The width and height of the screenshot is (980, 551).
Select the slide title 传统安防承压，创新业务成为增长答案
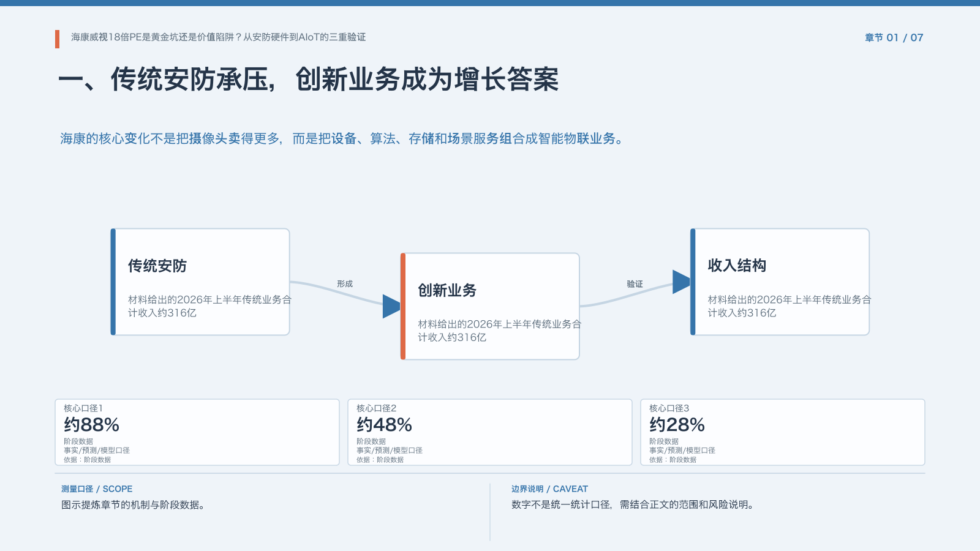click(308, 80)
